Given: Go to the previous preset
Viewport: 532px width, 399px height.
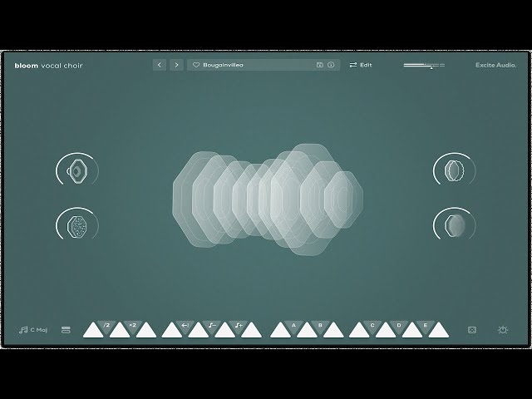Looking at the screenshot, I should (160, 65).
